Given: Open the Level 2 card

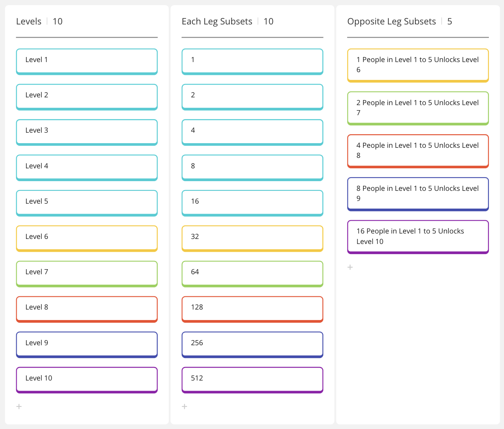Looking at the screenshot, I should tap(87, 97).
